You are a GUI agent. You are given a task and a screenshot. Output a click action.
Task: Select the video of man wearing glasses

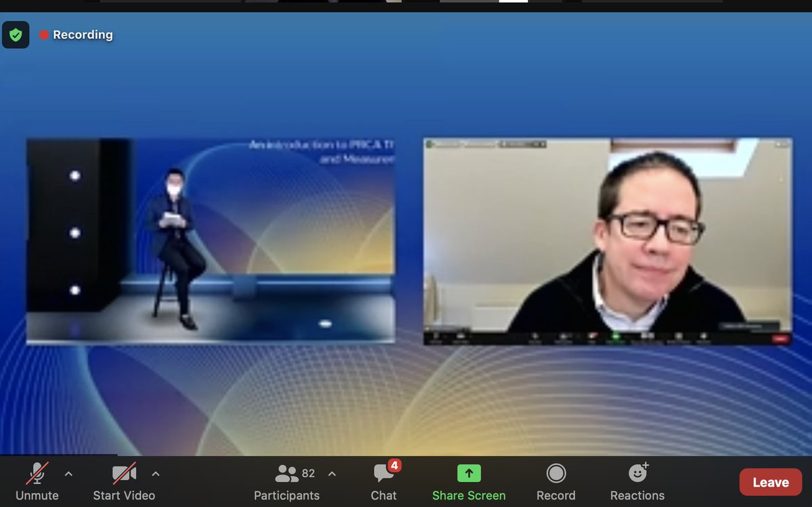(x=608, y=242)
